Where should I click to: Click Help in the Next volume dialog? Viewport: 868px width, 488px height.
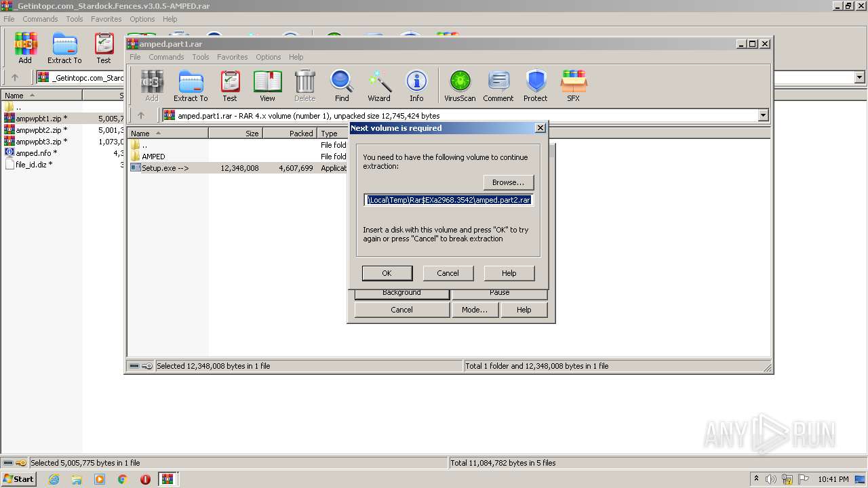pos(509,273)
